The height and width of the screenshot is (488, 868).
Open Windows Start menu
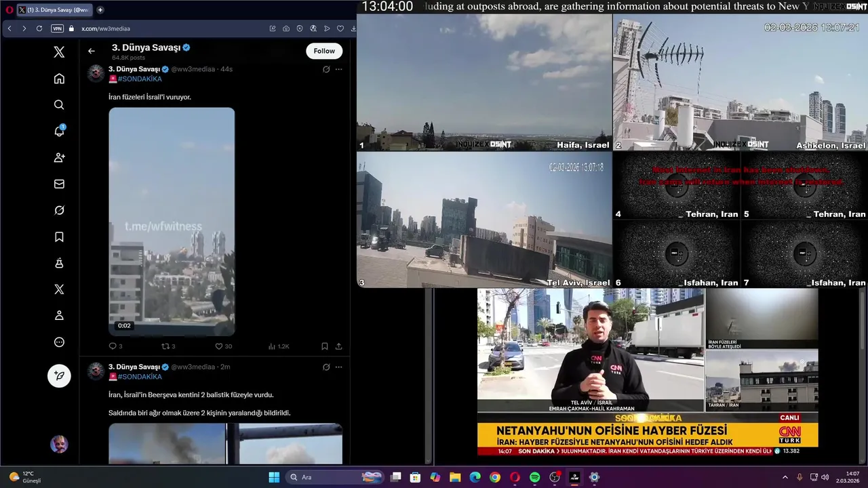tap(274, 477)
